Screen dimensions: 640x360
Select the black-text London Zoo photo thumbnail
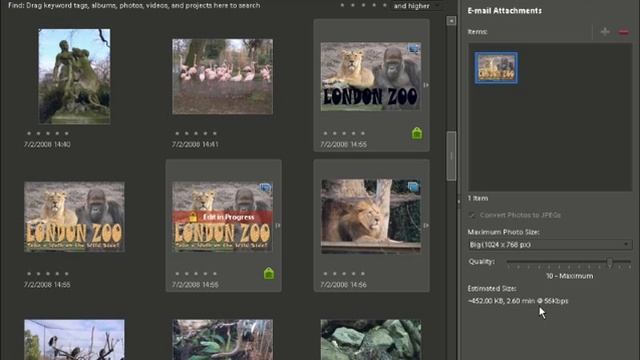coord(371,76)
